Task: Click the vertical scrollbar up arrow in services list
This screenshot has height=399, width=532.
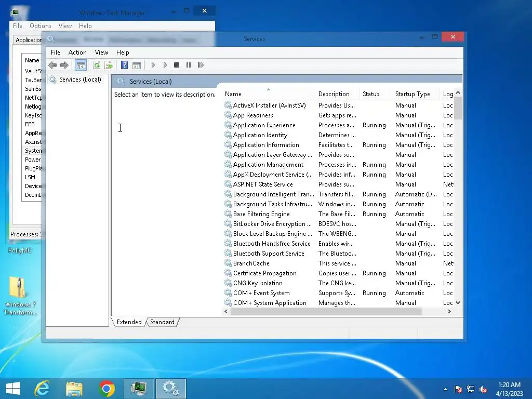Action: tap(458, 92)
